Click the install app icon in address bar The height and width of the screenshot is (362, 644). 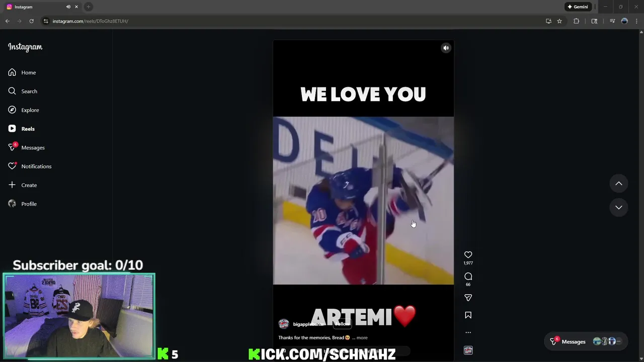pos(548,21)
